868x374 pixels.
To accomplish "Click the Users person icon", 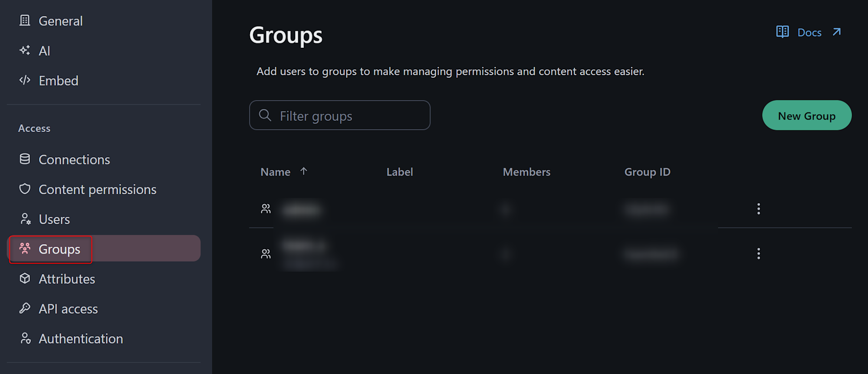I will coord(25,219).
